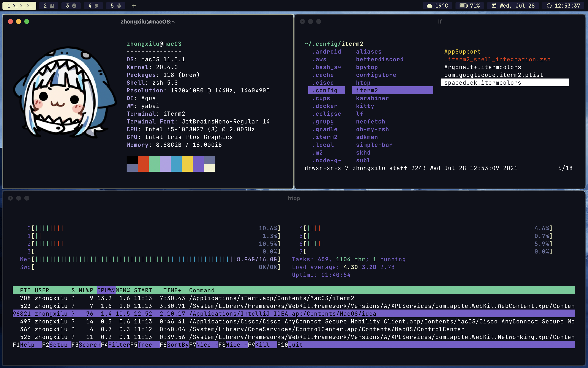Select Argonaut+.itermcolors file in lf
588x368 pixels.
pyautogui.click(x=483, y=67)
